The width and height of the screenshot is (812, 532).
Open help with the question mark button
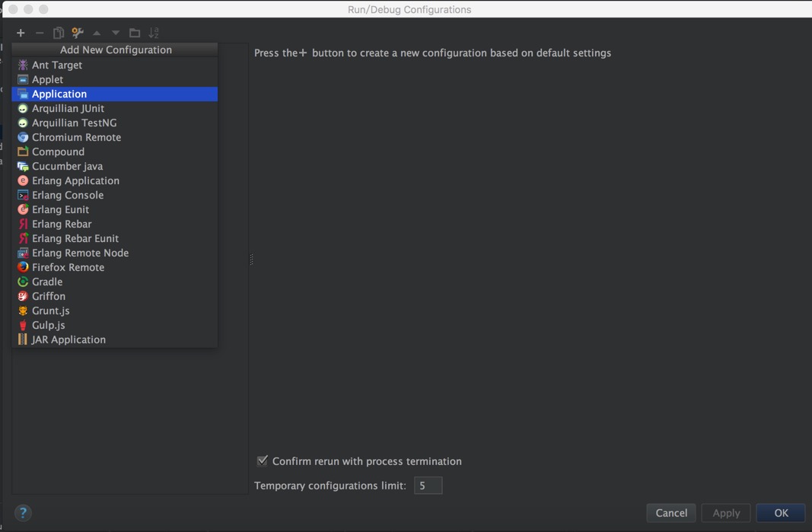(x=23, y=513)
